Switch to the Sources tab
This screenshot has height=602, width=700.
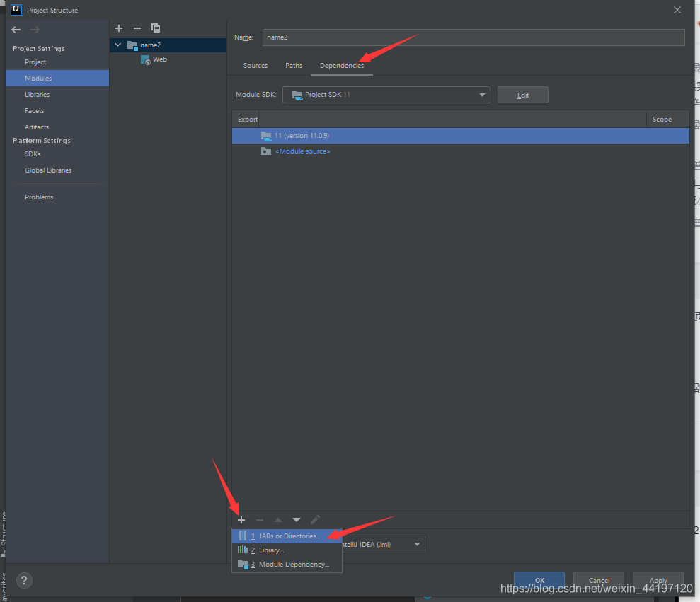[x=256, y=66]
